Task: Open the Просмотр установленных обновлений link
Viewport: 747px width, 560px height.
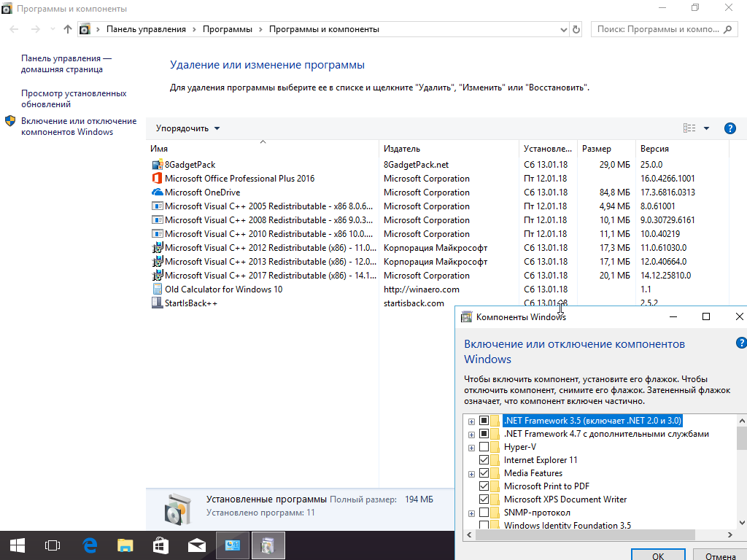Action: [x=74, y=98]
